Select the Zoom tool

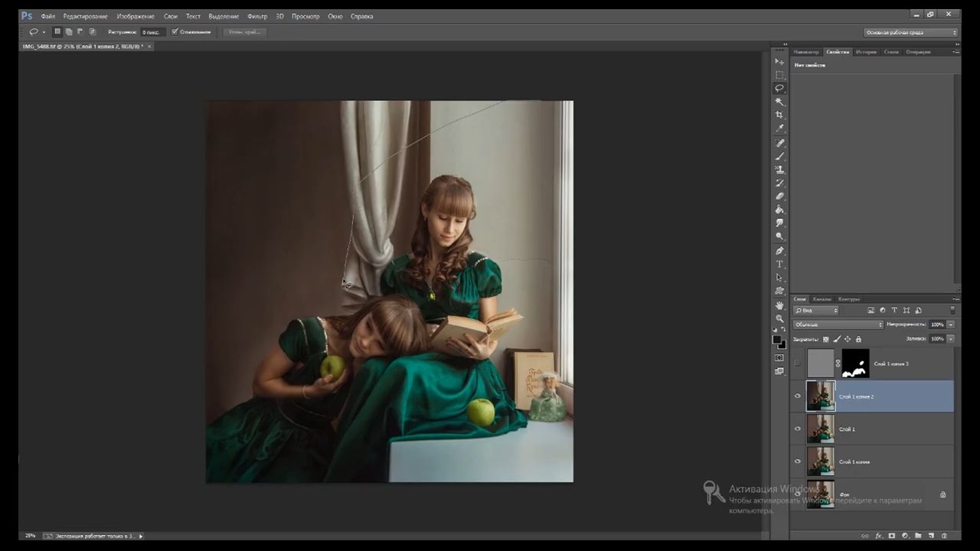[x=779, y=318]
